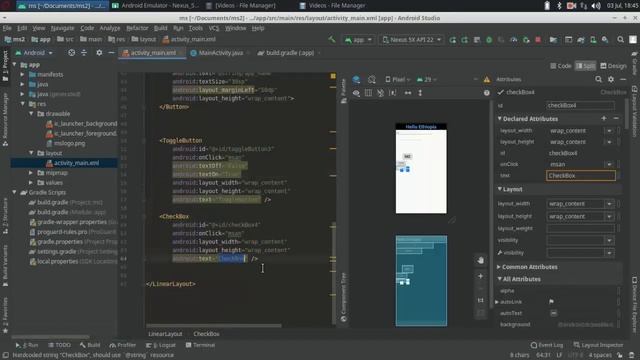This screenshot has width=640, height=360.
Task: Zoom in design surface with plus icon
Action: [480, 276]
